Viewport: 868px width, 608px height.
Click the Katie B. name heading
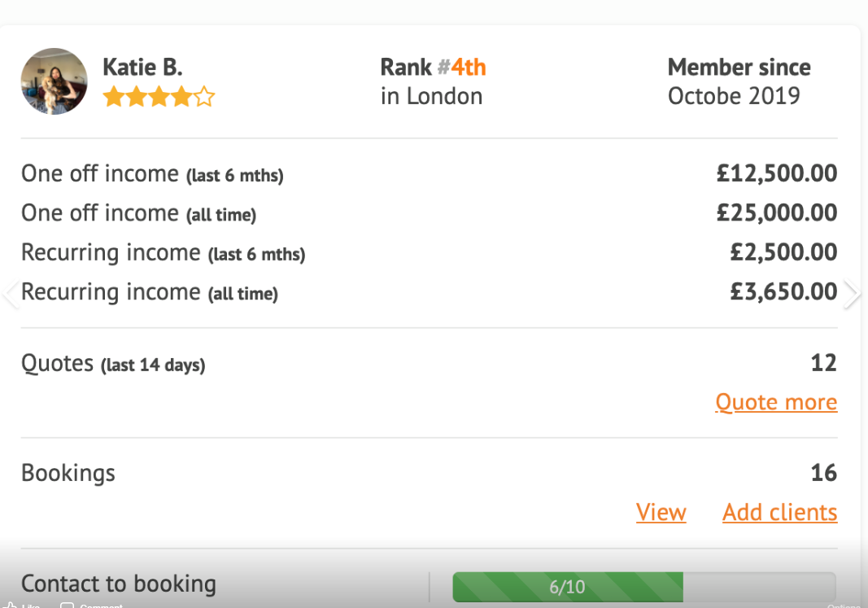point(143,68)
